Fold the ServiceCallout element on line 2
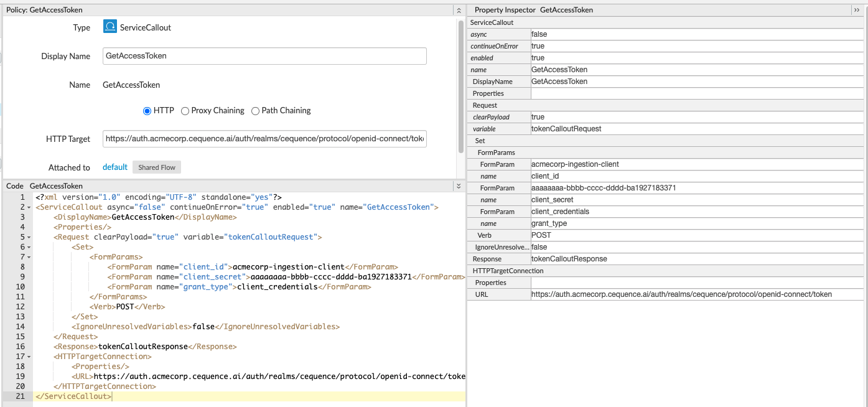 pyautogui.click(x=29, y=207)
